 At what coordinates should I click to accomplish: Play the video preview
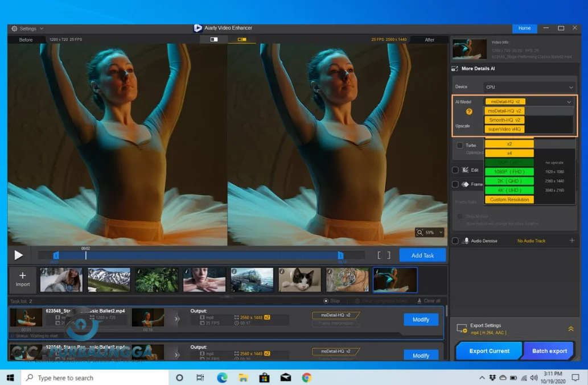(18, 255)
